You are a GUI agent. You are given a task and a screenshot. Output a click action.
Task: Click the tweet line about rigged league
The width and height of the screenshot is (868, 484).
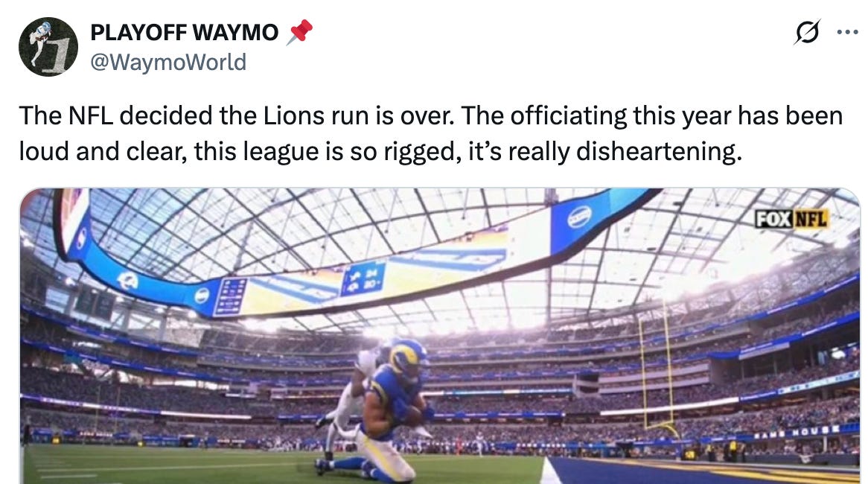pos(380,151)
